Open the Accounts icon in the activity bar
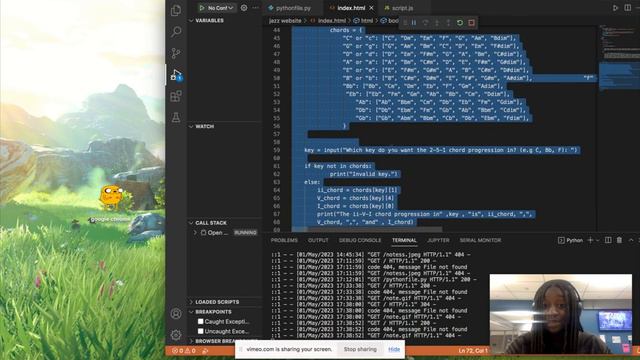 click(176, 313)
